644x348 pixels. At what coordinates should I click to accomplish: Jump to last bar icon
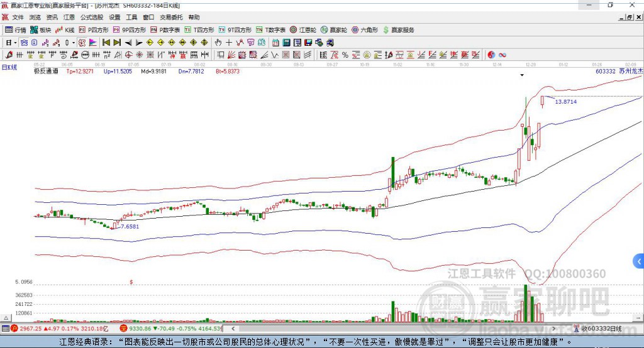point(117,43)
